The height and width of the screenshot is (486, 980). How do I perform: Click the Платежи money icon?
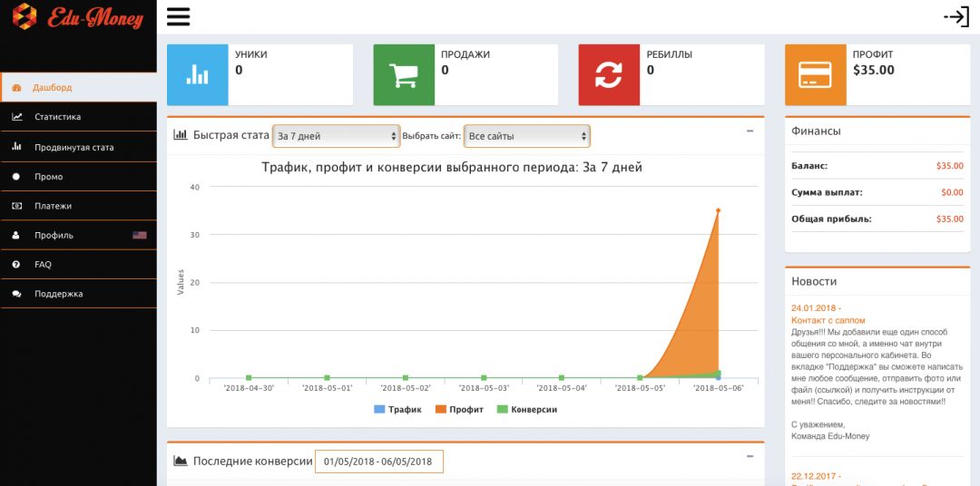click(17, 206)
